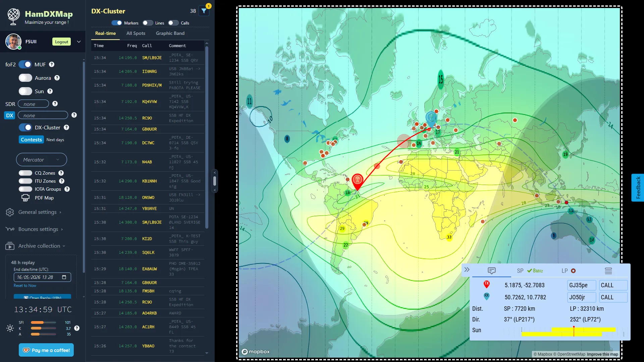
Task: Collapse Archive collection section
Action: (42, 246)
